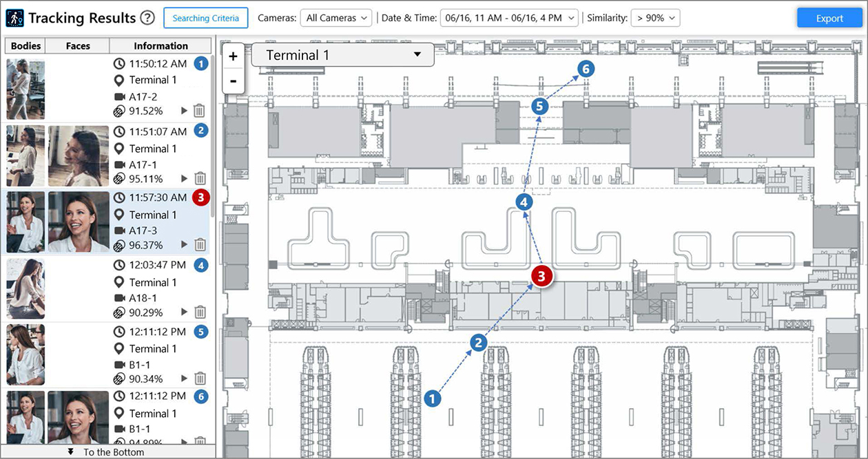Open the Searching Criteria panel
Viewport: 868px width, 459px height.
205,18
